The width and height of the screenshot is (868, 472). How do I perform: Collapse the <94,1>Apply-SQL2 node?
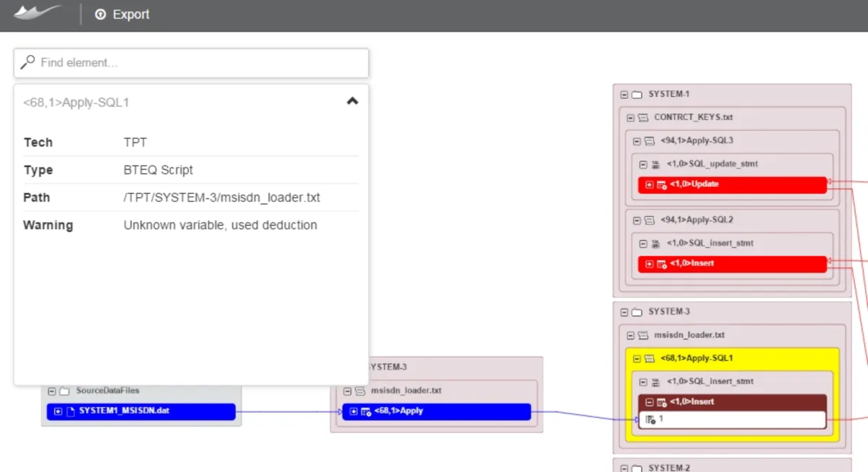tap(637, 220)
